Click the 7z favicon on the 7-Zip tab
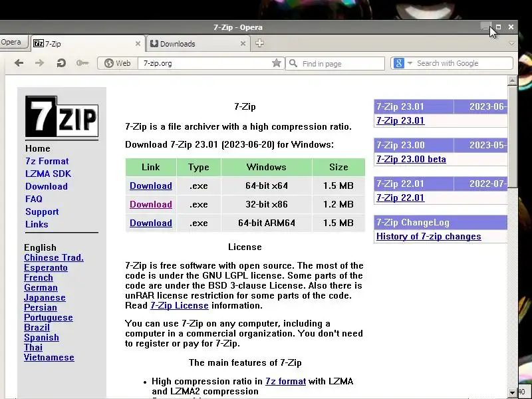Viewport: 532px width, 399px height. coord(39,43)
